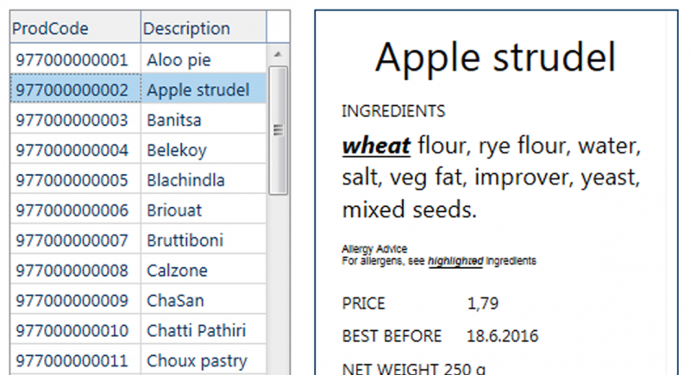This screenshot has width=690, height=375.
Task: Select the Bruttiboni product
Action: point(185,240)
